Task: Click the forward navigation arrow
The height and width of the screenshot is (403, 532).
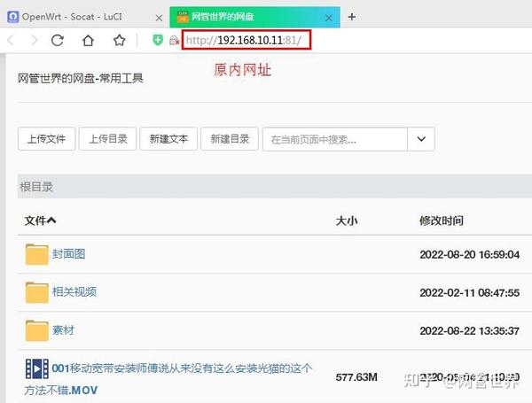Action: pyautogui.click(x=35, y=41)
